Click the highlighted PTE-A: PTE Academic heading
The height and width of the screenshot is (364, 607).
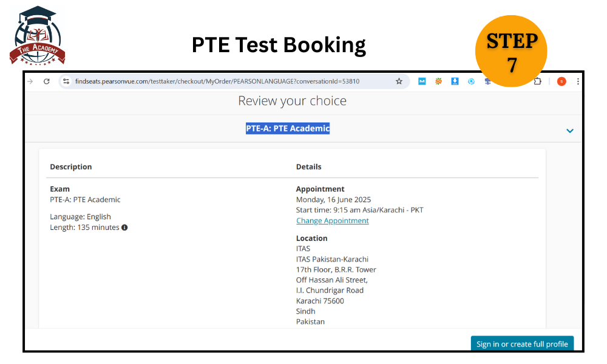tap(288, 129)
